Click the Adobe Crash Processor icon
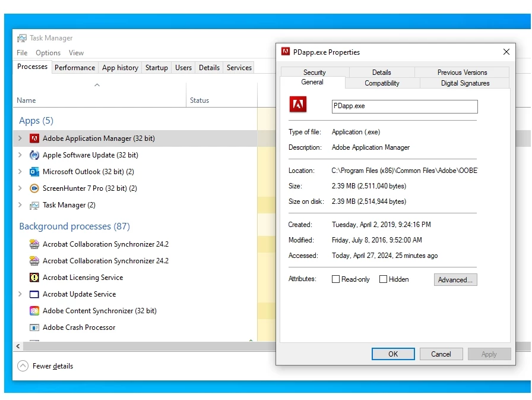Viewport: 532px width, 400px height. 34,327
